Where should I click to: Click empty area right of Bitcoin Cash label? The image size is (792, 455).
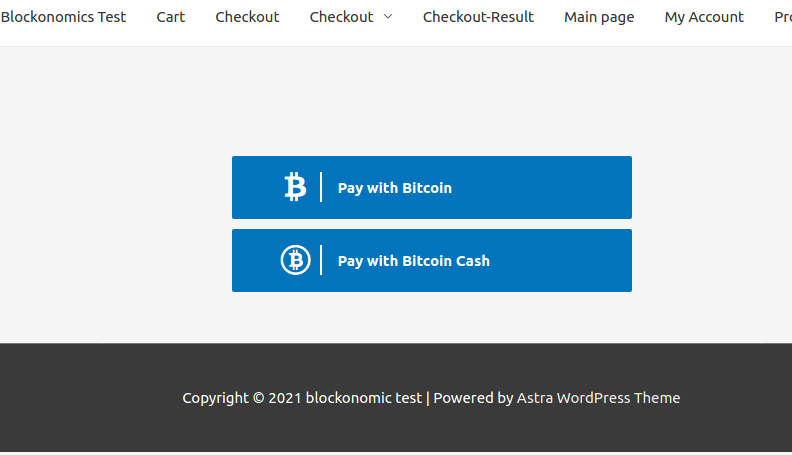pyautogui.click(x=561, y=261)
